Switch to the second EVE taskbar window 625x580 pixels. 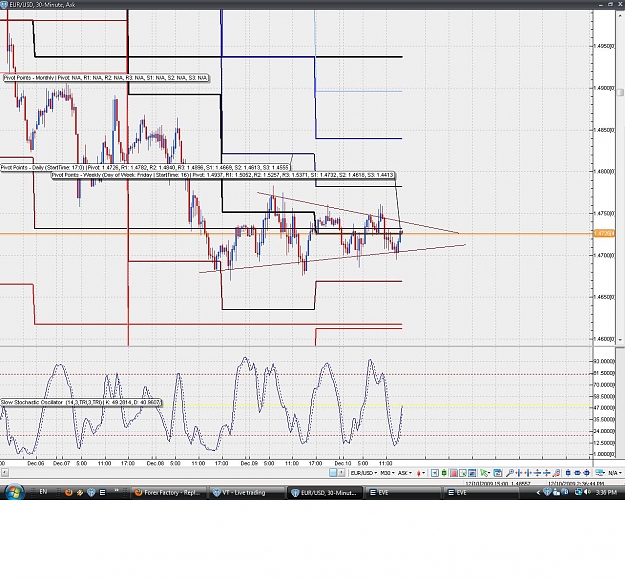tap(481, 493)
